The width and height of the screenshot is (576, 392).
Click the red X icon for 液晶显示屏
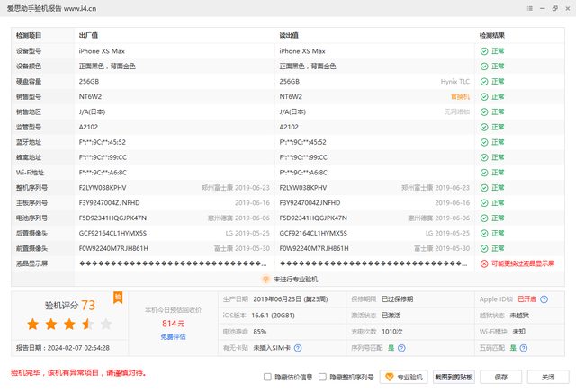[484, 263]
